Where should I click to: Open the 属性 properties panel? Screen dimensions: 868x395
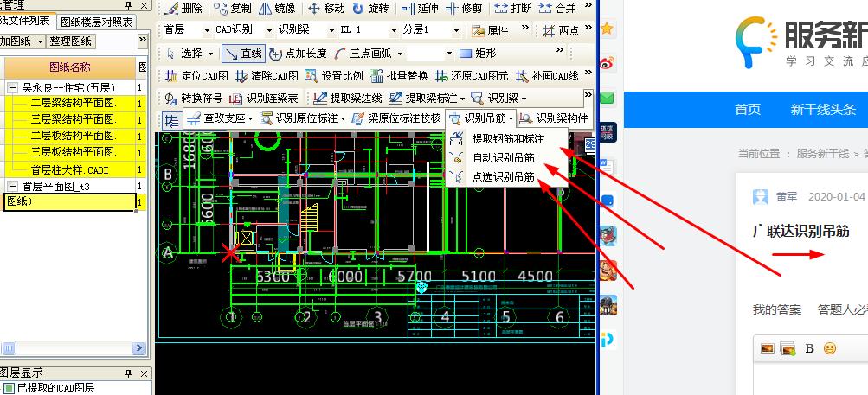click(x=491, y=30)
